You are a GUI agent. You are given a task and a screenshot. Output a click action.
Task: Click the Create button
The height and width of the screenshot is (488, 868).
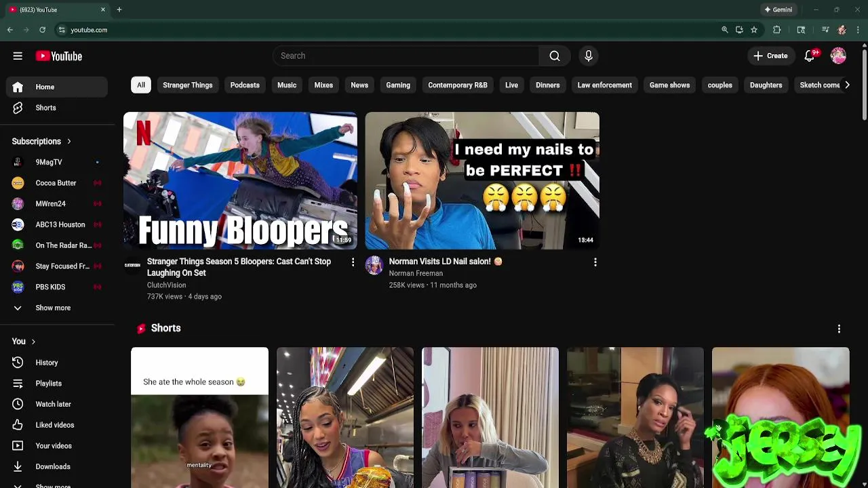pos(771,56)
